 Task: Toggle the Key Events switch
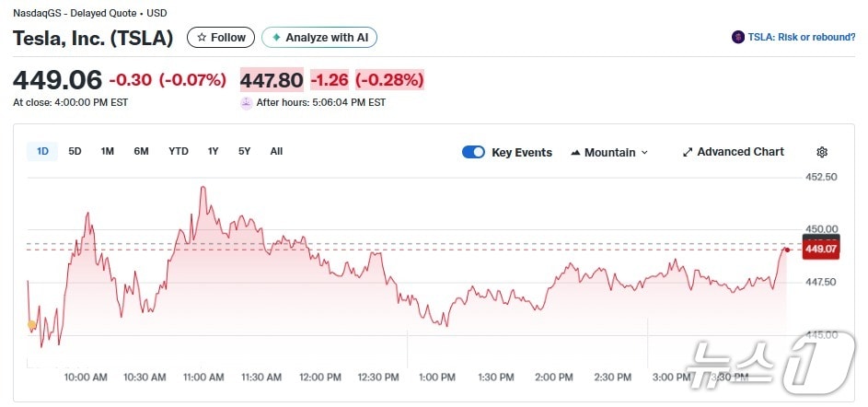point(473,152)
